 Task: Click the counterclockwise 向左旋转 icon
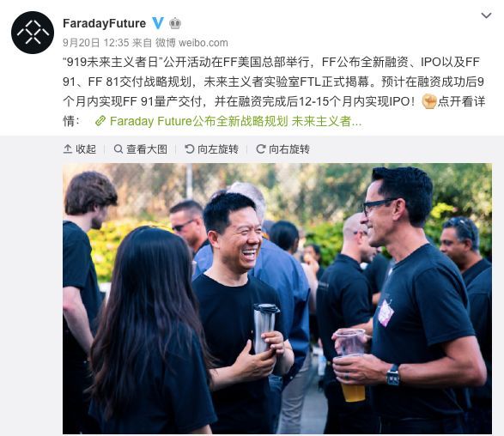pos(189,148)
